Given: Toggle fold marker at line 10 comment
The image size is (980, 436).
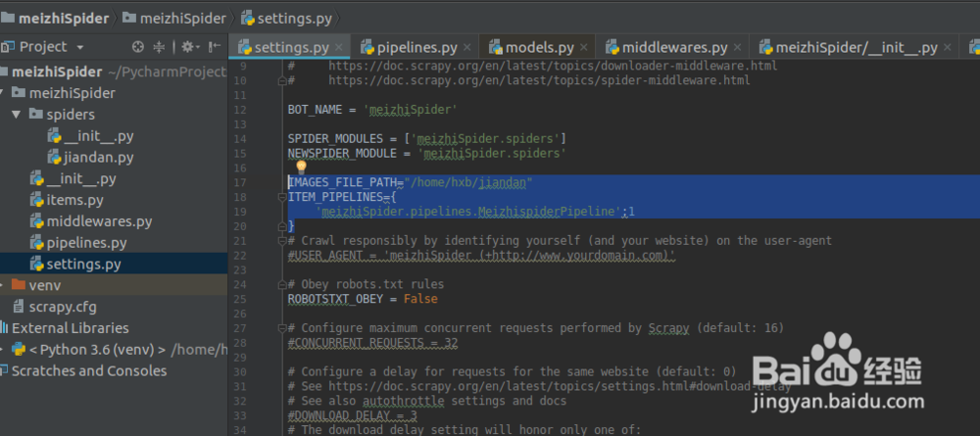Looking at the screenshot, I should pos(282,80).
